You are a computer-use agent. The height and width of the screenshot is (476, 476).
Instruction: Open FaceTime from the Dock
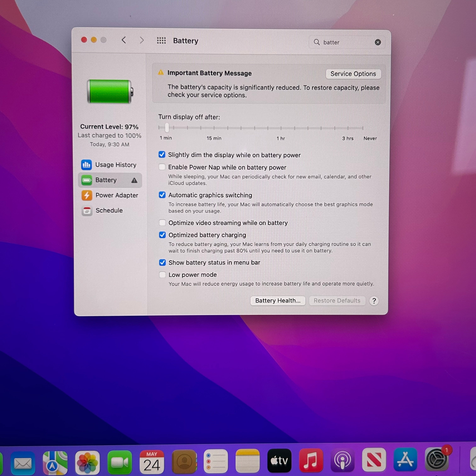[119, 462]
